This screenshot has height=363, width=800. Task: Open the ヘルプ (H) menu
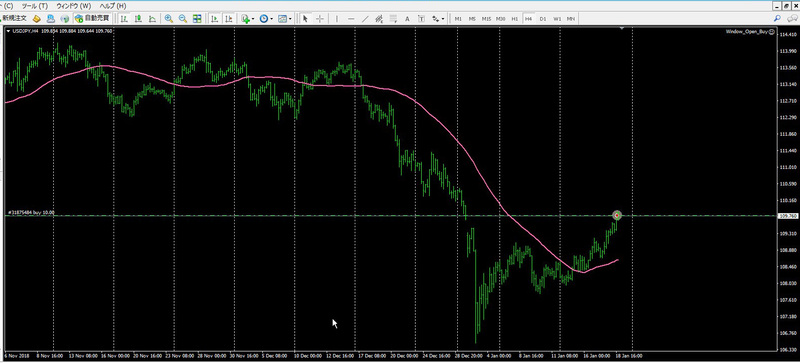coord(113,6)
